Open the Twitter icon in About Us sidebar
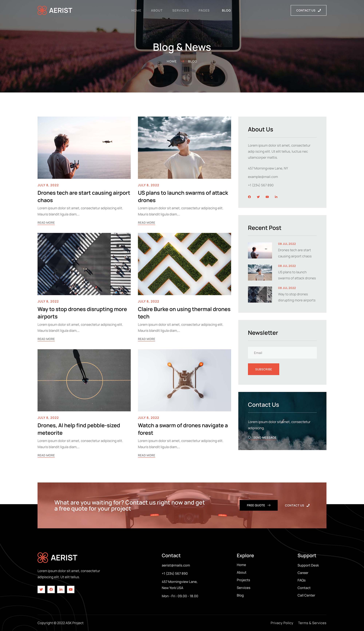Viewport: 364px width, 631px height. (258, 197)
